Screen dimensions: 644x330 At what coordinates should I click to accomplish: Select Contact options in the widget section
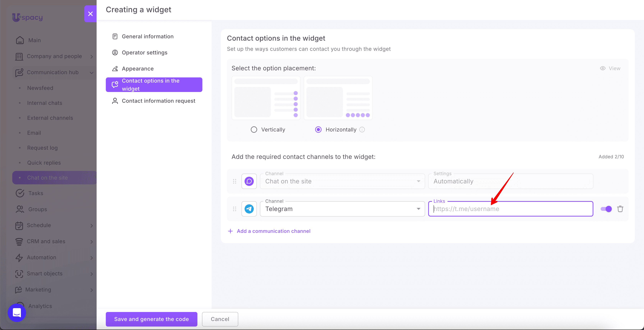[x=154, y=85]
